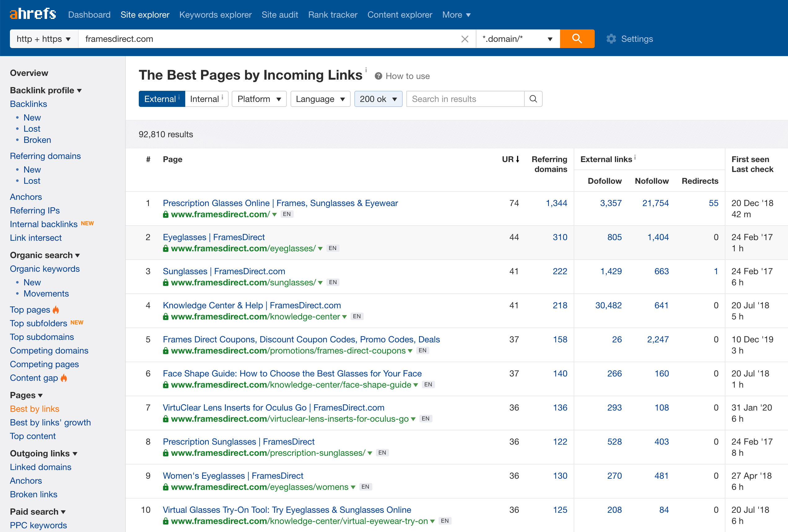
Task: Select the External links toggle
Action: (162, 99)
